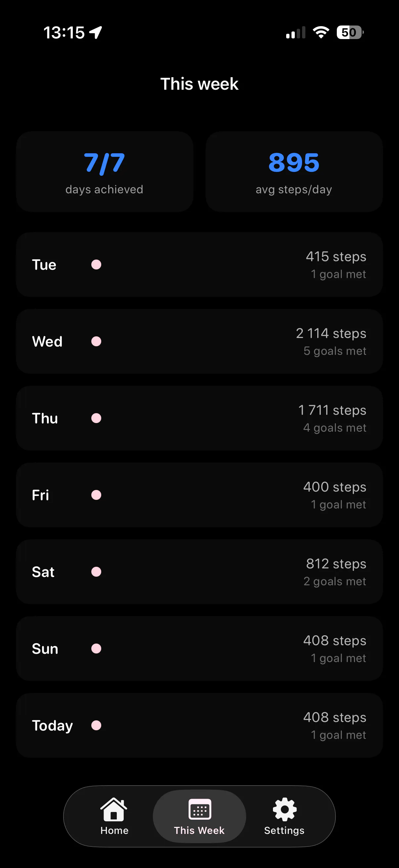Tap the location arrow beside the time

coord(96,32)
